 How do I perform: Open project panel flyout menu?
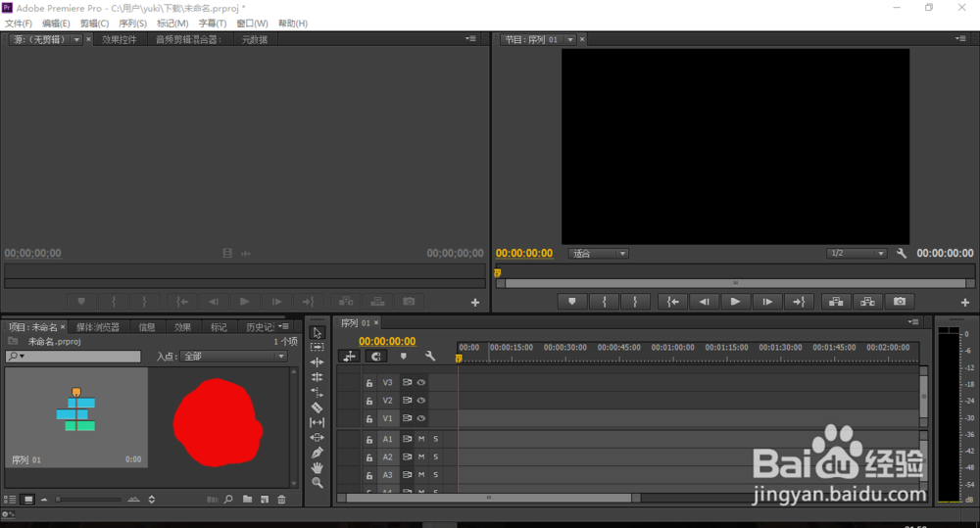coord(284,326)
